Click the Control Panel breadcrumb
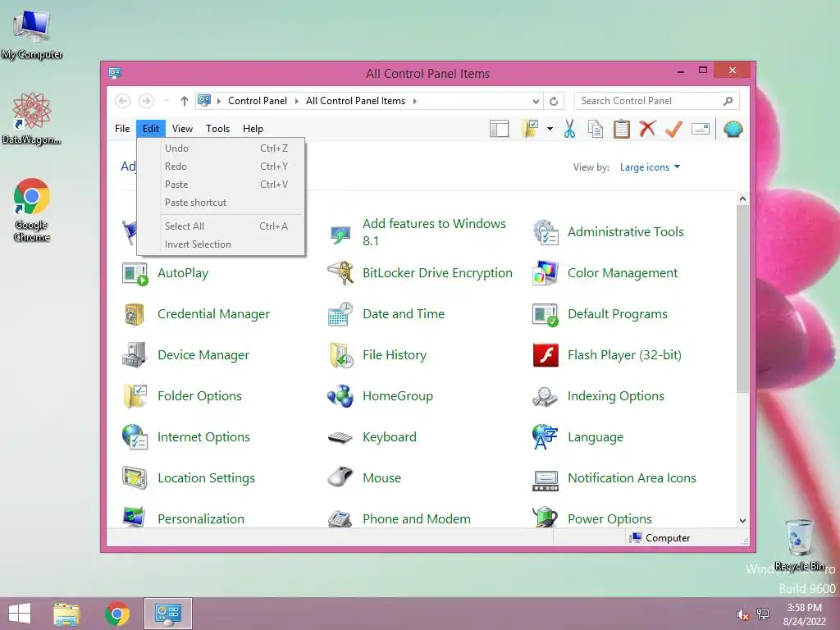Screen dimensions: 840x630 pyautogui.click(x=257, y=101)
